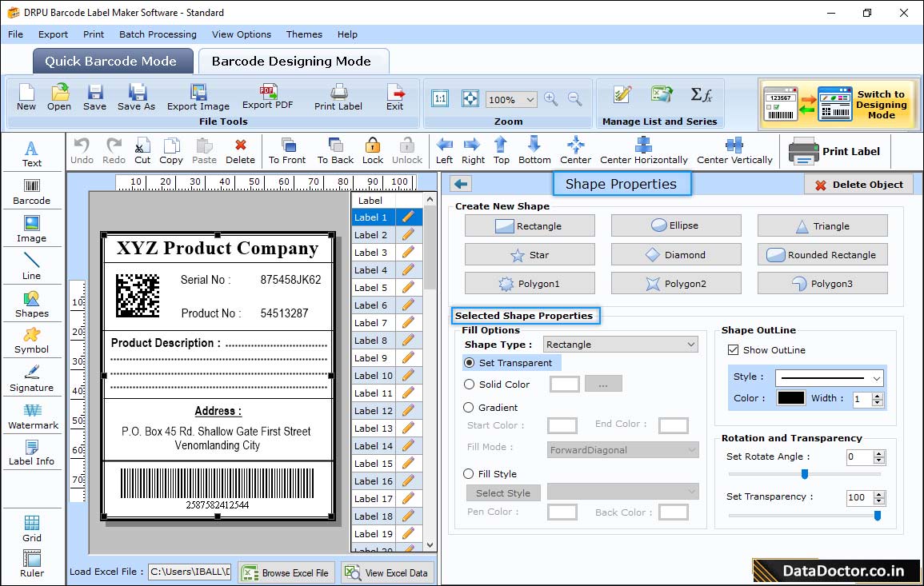
Task: Add a Watermark
Action: [32, 416]
